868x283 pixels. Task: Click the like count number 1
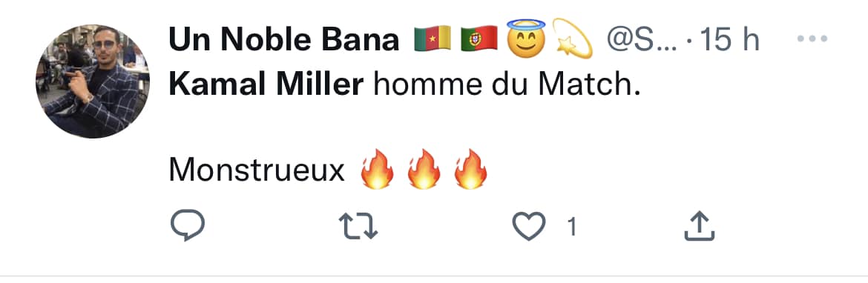coord(573,227)
